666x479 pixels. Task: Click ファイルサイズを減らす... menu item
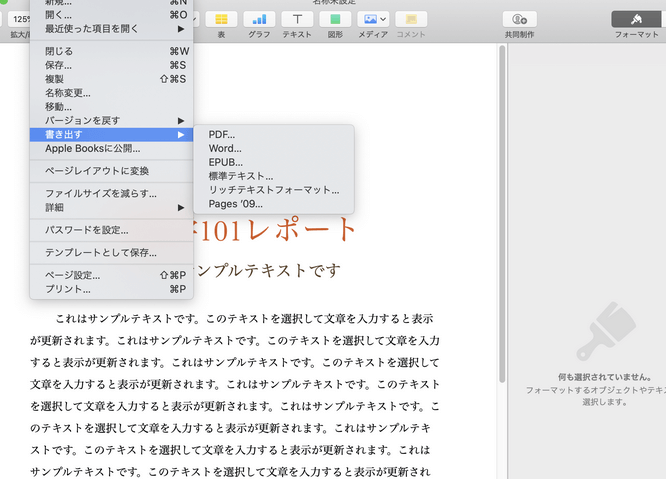tap(100, 193)
